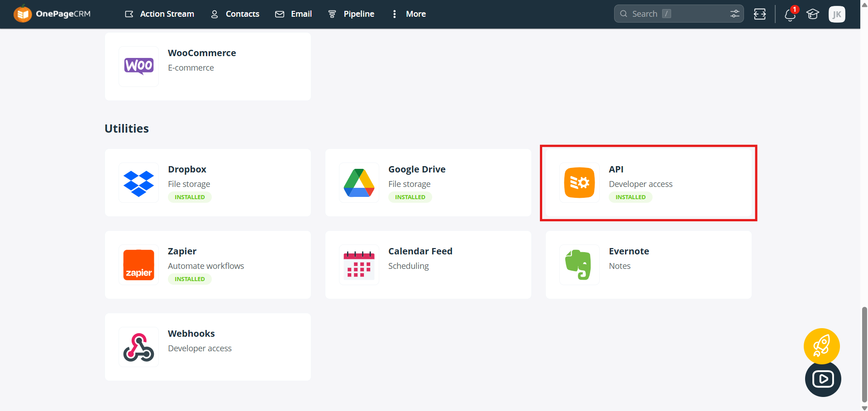Screen dimensions: 868x411
Task: Click the Utilities section heading
Action: [x=127, y=129]
